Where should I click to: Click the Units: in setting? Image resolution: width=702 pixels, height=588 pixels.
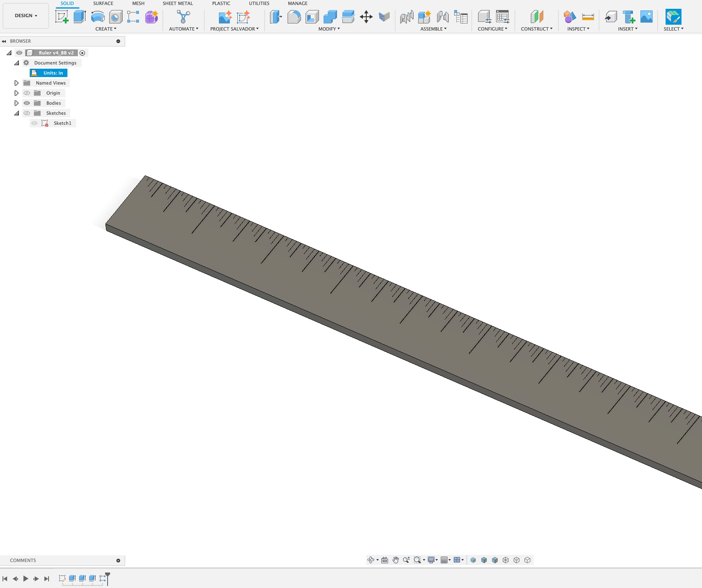[49, 72]
